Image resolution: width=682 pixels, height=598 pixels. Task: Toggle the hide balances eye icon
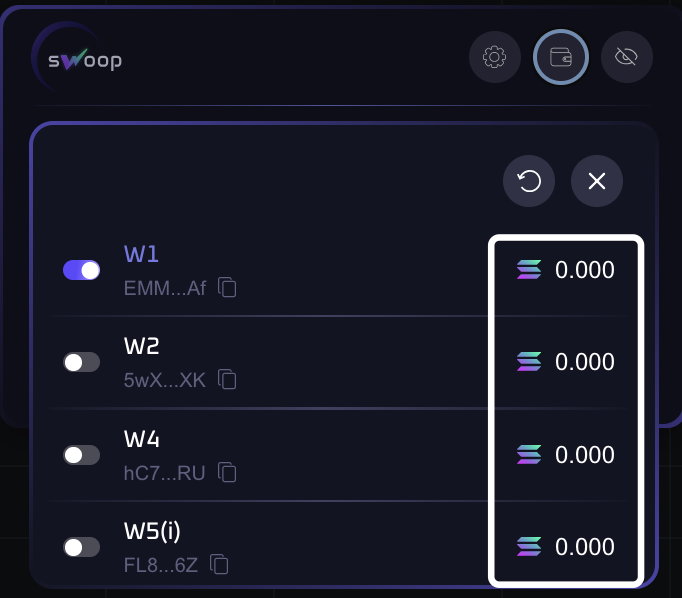coord(627,58)
